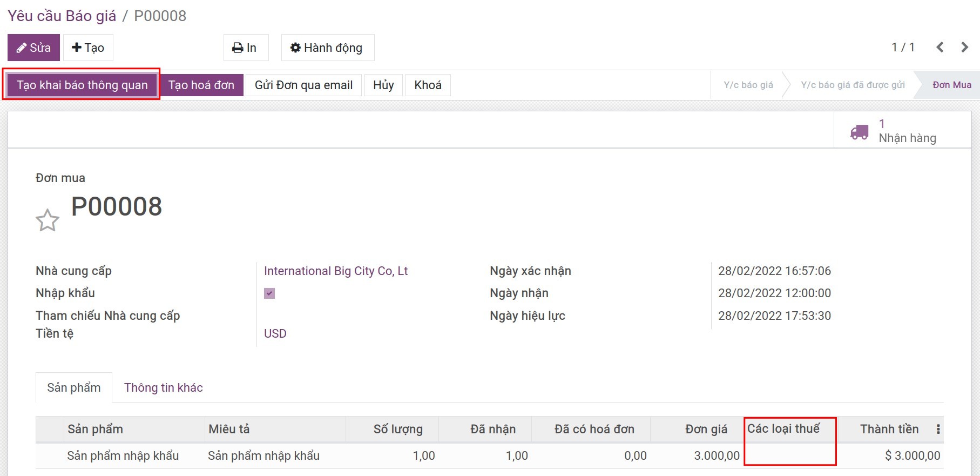Switch to Thông tin khác tab
Image resolution: width=980 pixels, height=476 pixels.
163,387
